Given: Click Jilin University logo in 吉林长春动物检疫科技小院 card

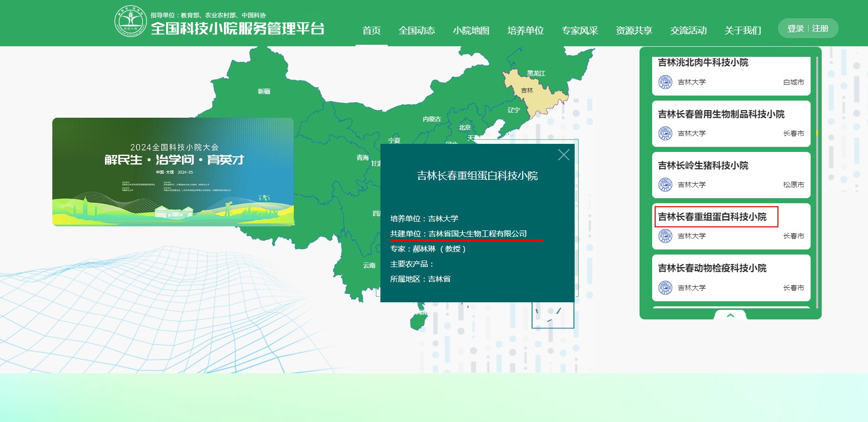Looking at the screenshot, I should (665, 288).
